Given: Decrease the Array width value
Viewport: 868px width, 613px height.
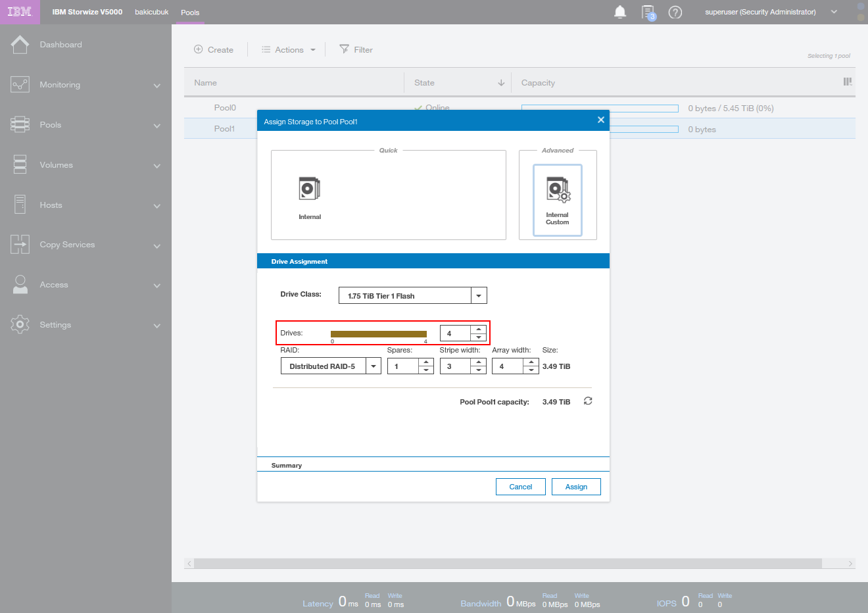Looking at the screenshot, I should click(531, 370).
